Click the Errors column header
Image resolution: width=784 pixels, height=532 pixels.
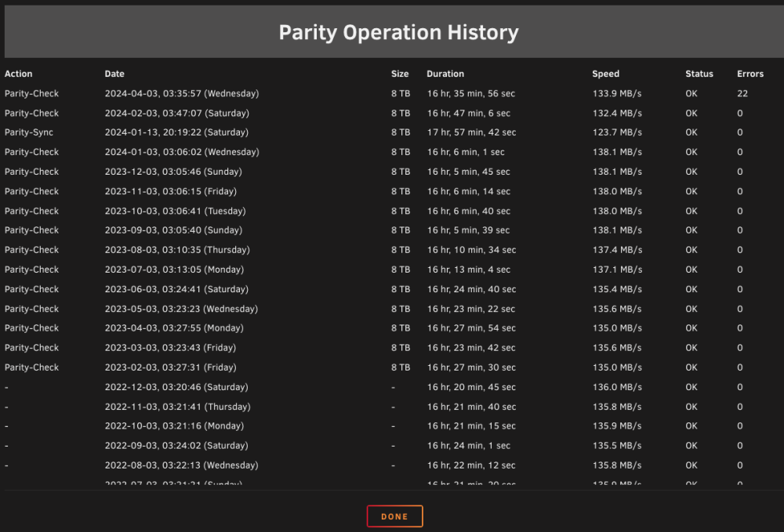pyautogui.click(x=750, y=74)
